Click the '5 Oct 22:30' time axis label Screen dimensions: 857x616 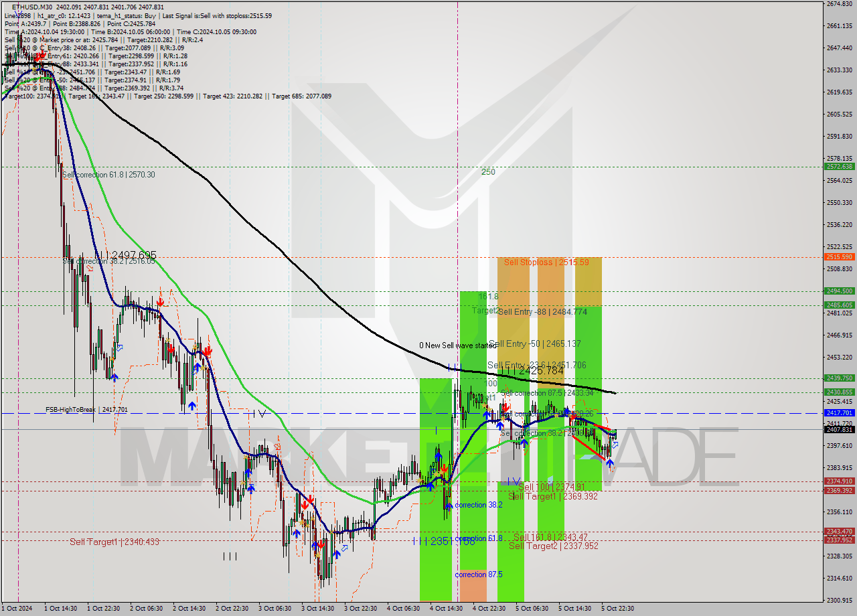(617, 609)
